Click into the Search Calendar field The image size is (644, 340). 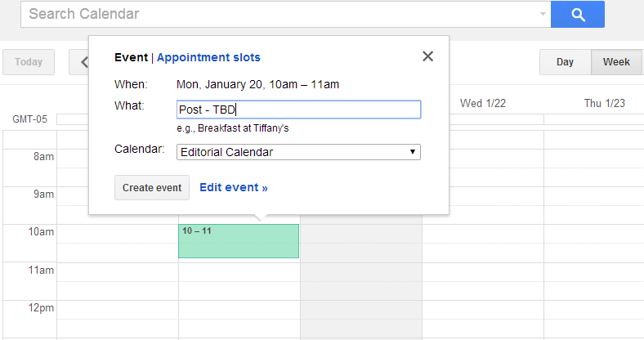[x=278, y=15]
